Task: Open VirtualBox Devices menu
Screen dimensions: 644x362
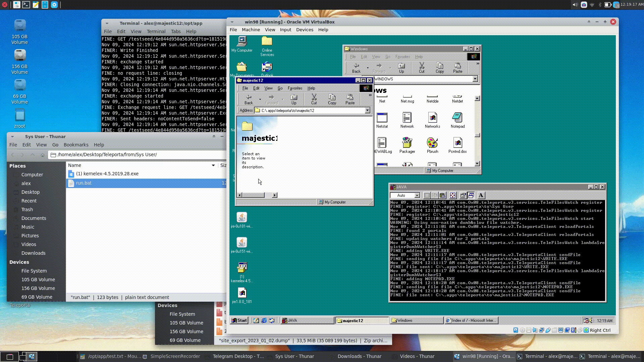Action: pos(304,29)
